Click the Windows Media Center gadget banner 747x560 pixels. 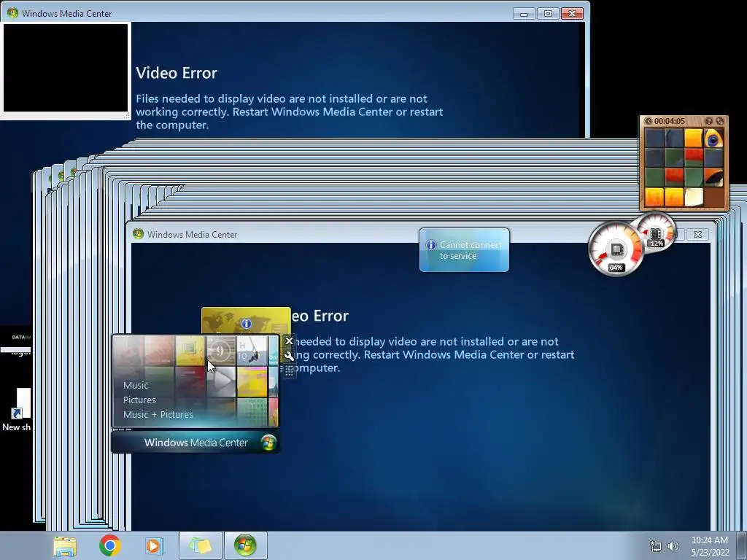click(x=196, y=443)
